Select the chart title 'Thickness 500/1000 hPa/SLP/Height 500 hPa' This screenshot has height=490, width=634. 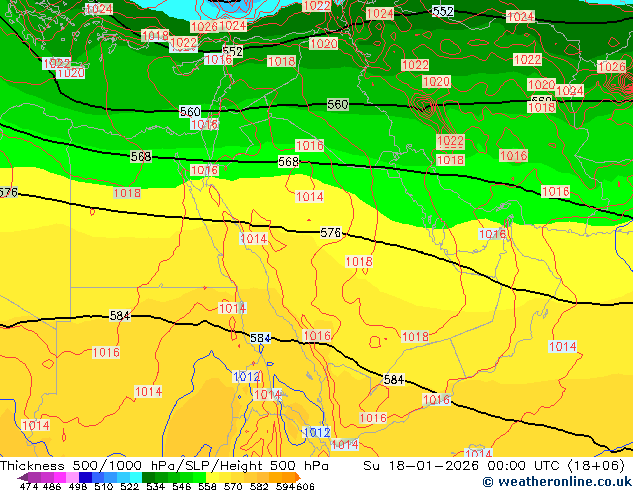tap(164, 466)
